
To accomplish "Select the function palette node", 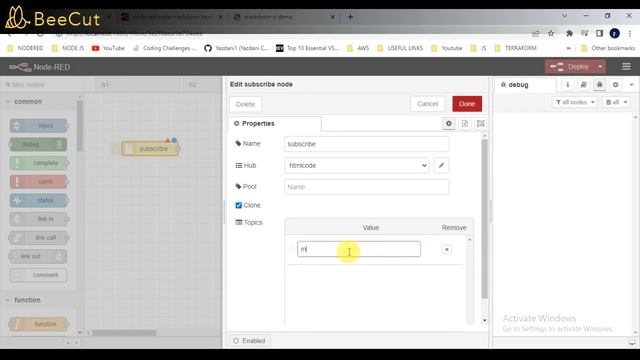I will point(38,324).
